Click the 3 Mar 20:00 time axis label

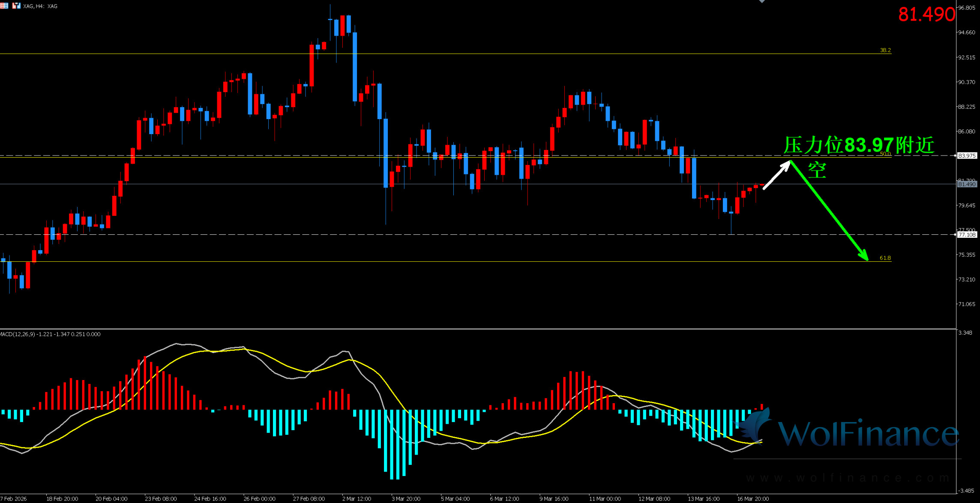[x=405, y=499]
